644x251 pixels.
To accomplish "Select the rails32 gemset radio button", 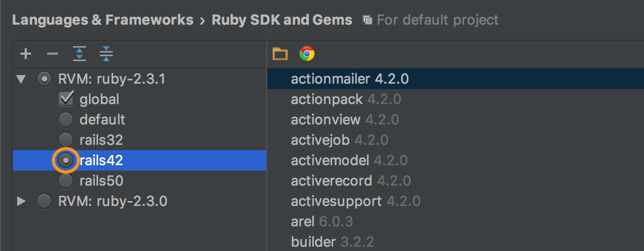I will click(66, 140).
